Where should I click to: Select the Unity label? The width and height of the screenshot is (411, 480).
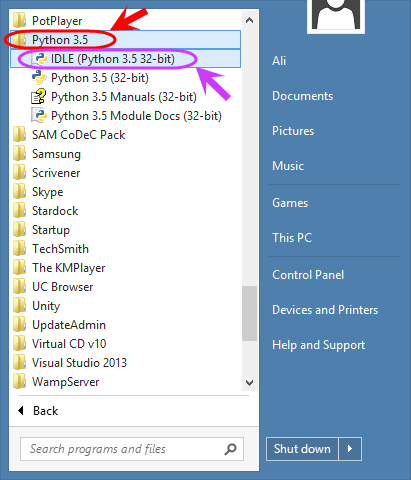click(46, 306)
